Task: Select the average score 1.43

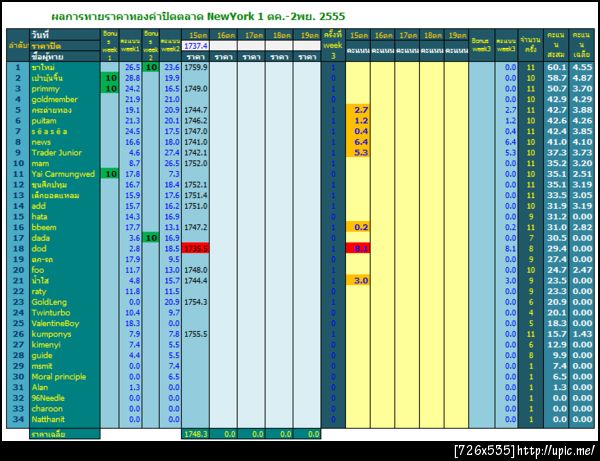Action: point(582,334)
